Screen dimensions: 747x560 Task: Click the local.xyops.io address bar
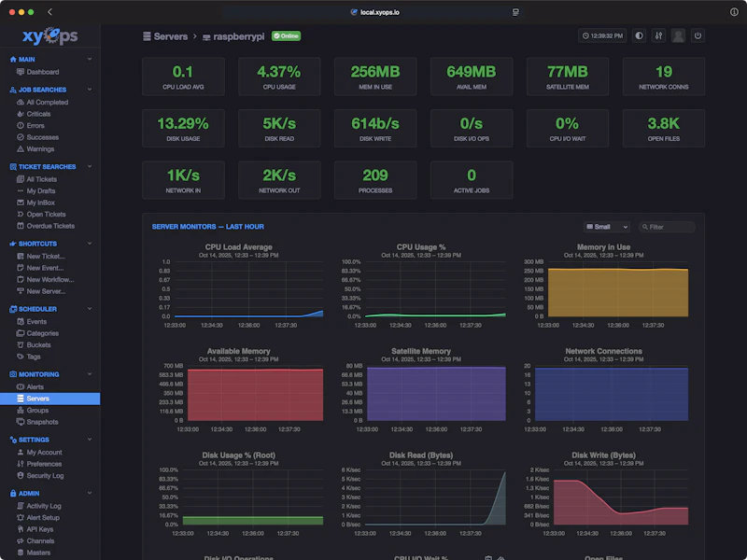[x=374, y=12]
